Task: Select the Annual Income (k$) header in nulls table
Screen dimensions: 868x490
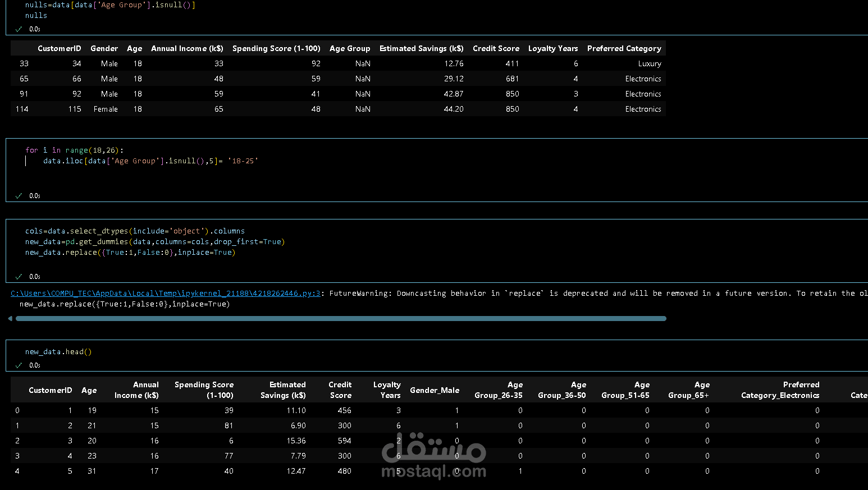Action: coord(187,49)
